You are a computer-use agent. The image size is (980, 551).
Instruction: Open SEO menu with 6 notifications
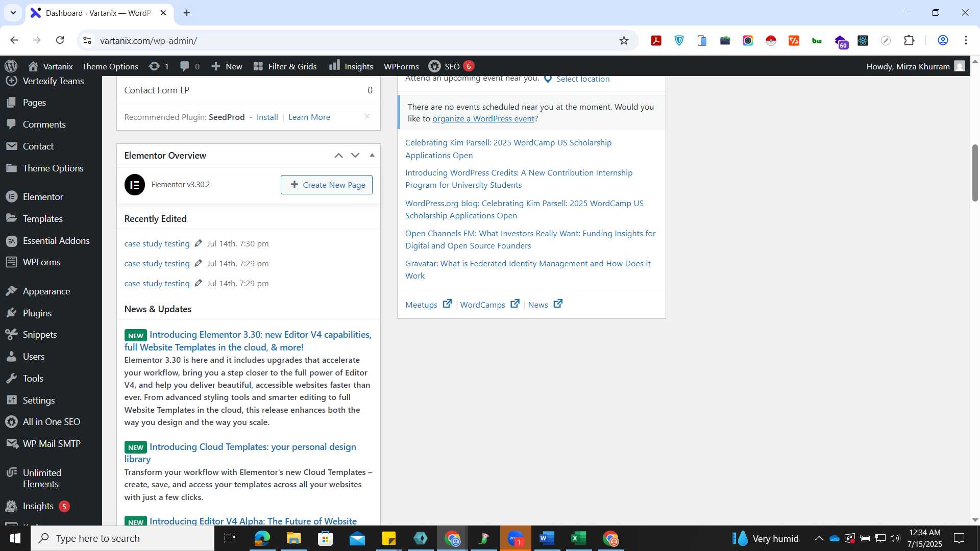tap(451, 66)
